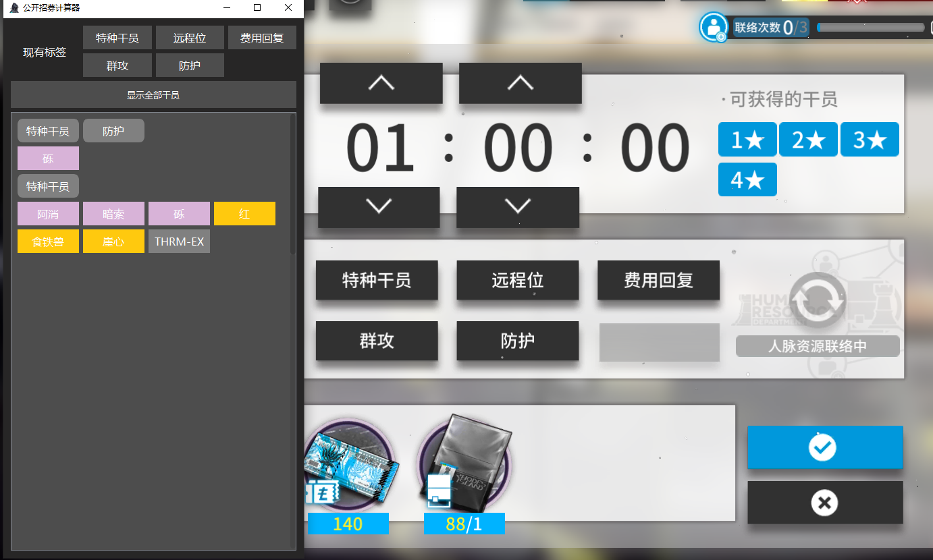Click the 显示全部干员 button
This screenshot has width=933, height=560.
click(153, 94)
